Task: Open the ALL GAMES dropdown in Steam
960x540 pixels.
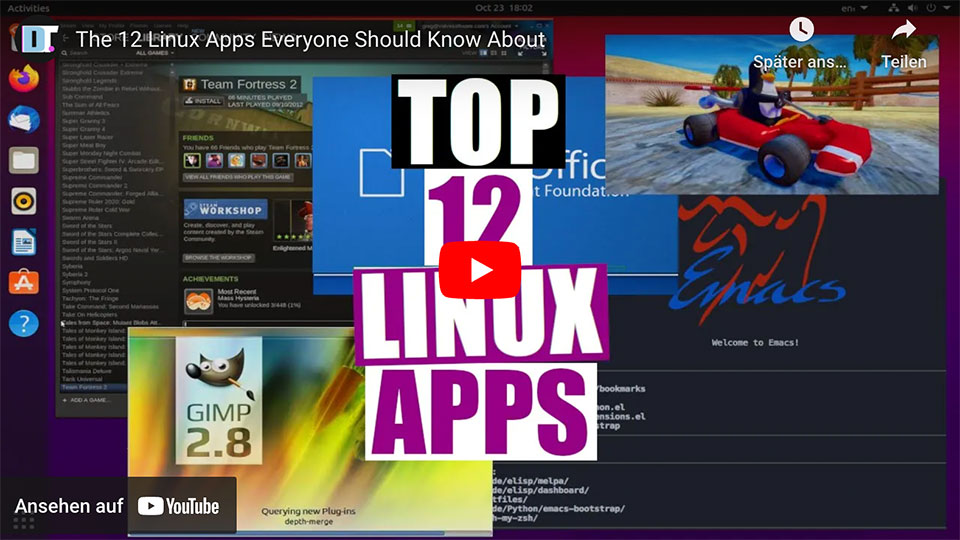Action: click(155, 53)
